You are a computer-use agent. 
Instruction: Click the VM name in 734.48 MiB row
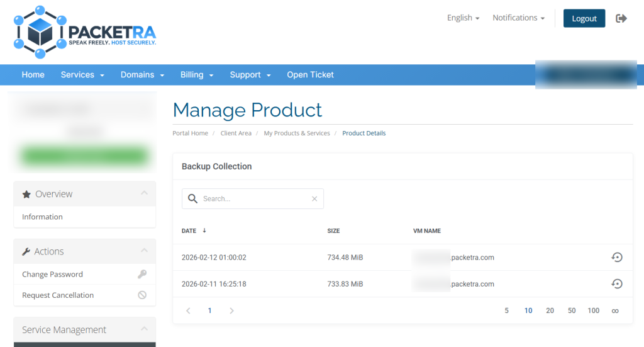(453, 258)
